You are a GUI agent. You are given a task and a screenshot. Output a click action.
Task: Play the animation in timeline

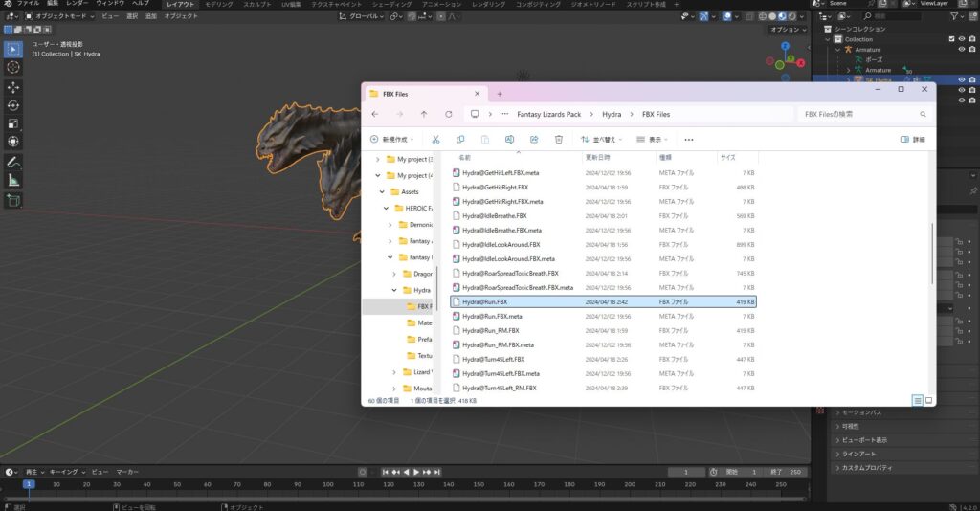point(416,473)
